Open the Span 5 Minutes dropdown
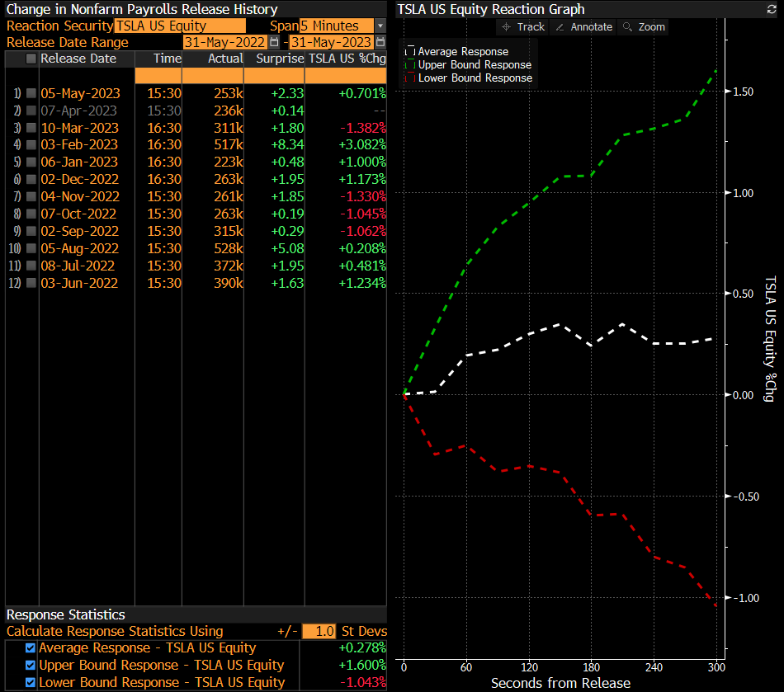 click(x=380, y=26)
